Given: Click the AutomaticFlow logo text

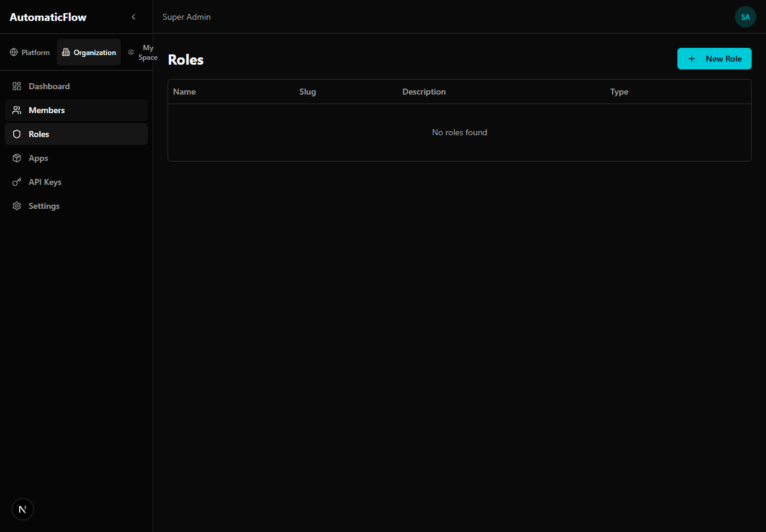Looking at the screenshot, I should coord(47,17).
